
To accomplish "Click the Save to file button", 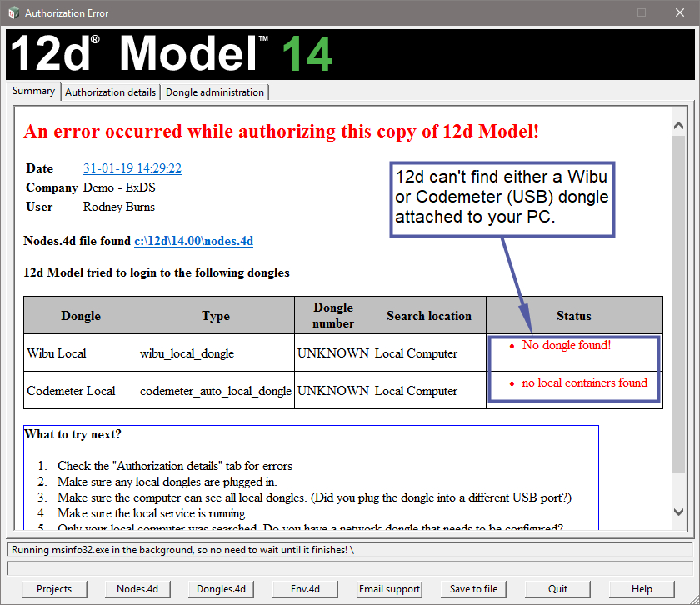I will coord(473,589).
